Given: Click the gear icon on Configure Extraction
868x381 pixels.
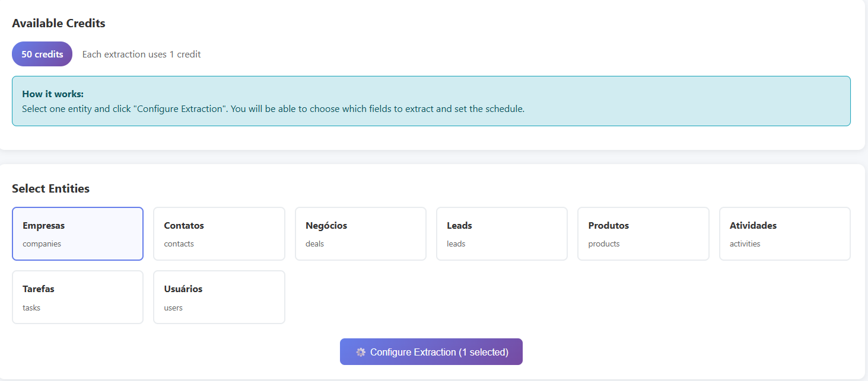Looking at the screenshot, I should 361,352.
